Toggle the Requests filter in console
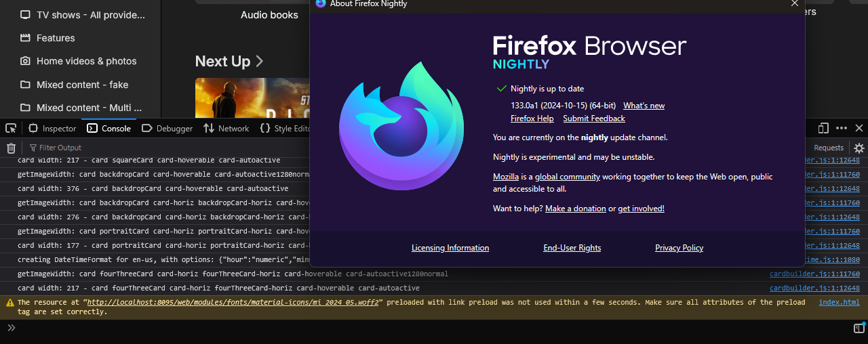The image size is (868, 344). [829, 148]
